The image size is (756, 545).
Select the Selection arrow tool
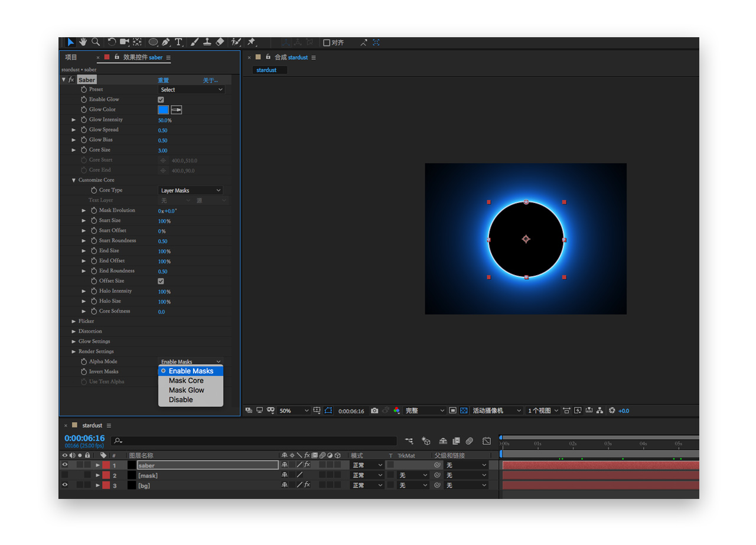71,42
